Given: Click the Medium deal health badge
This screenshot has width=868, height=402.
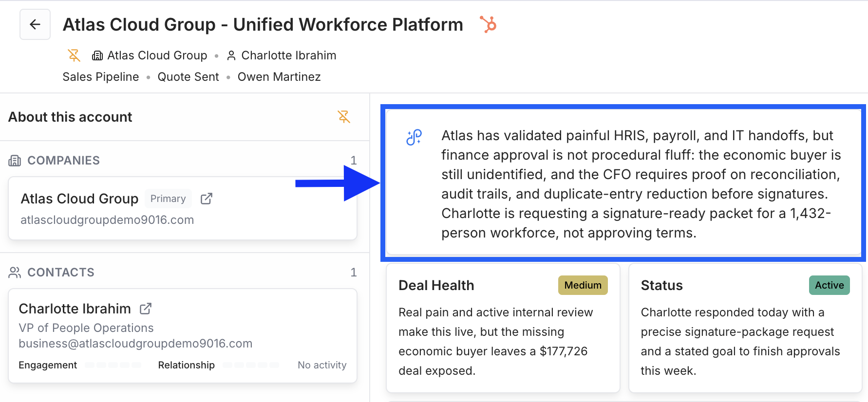Looking at the screenshot, I should coord(583,285).
